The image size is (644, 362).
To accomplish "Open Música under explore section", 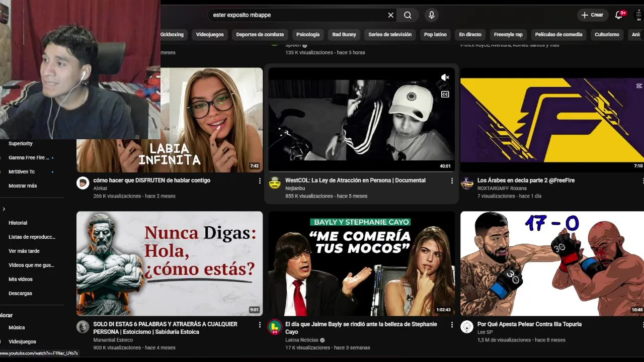I will coord(17,327).
